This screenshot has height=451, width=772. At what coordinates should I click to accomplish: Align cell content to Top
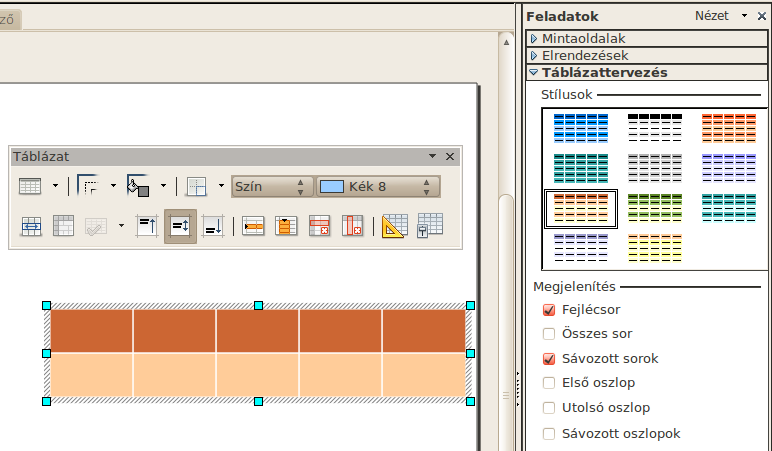tap(147, 226)
